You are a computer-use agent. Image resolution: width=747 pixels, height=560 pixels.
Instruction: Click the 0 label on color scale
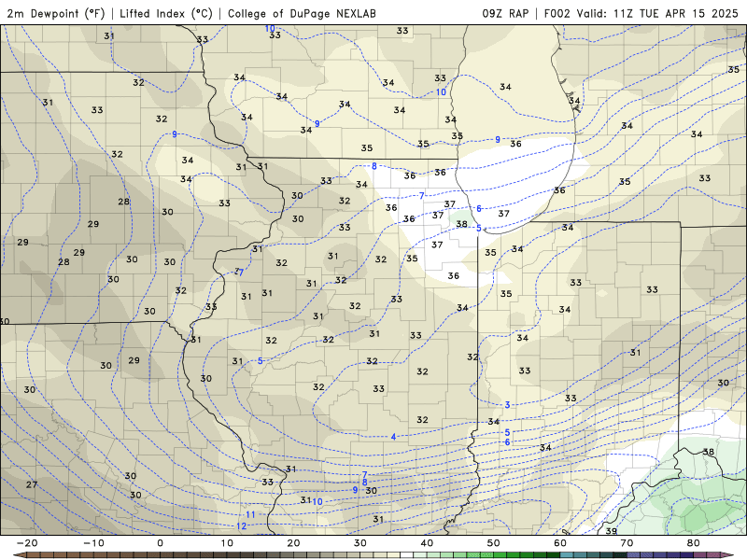click(x=160, y=543)
